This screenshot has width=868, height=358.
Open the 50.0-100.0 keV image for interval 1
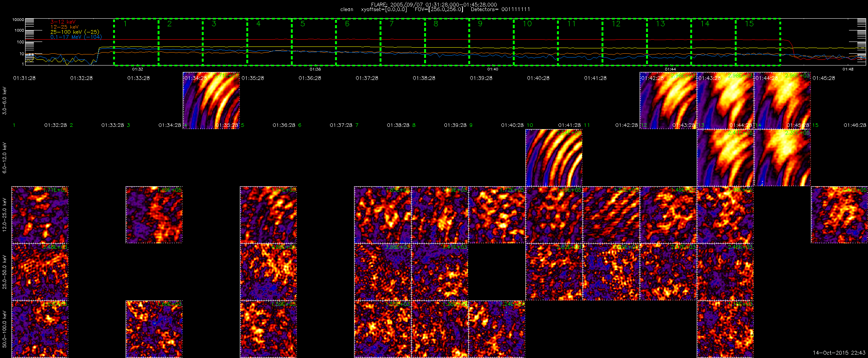(x=40, y=329)
